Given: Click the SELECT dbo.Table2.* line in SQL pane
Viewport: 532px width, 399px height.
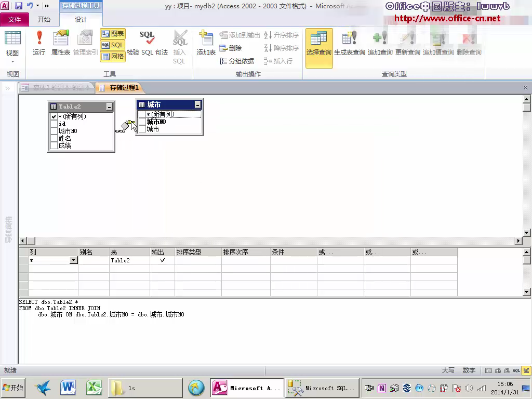Looking at the screenshot, I should pyautogui.click(x=49, y=302).
